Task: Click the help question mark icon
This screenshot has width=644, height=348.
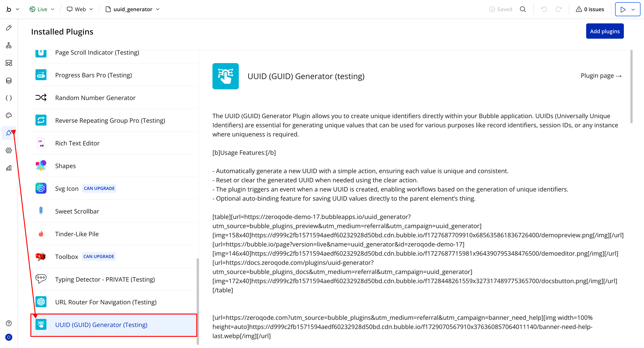Action: point(9,323)
